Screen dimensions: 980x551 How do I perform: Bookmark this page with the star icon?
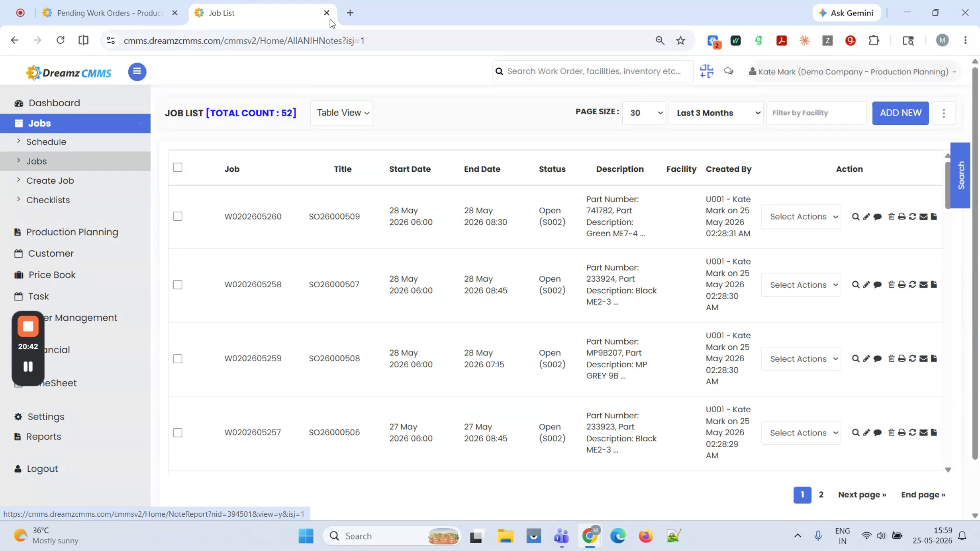pos(680,40)
